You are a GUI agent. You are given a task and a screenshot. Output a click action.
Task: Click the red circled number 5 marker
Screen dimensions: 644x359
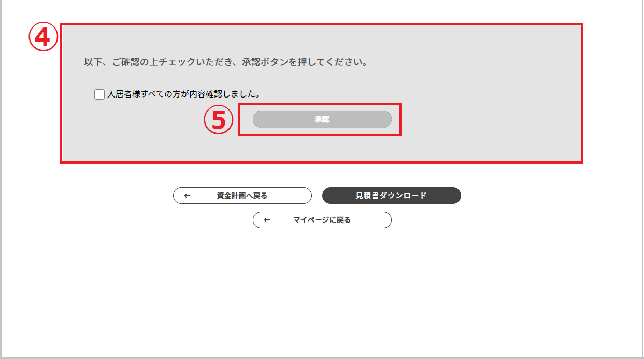coord(218,120)
